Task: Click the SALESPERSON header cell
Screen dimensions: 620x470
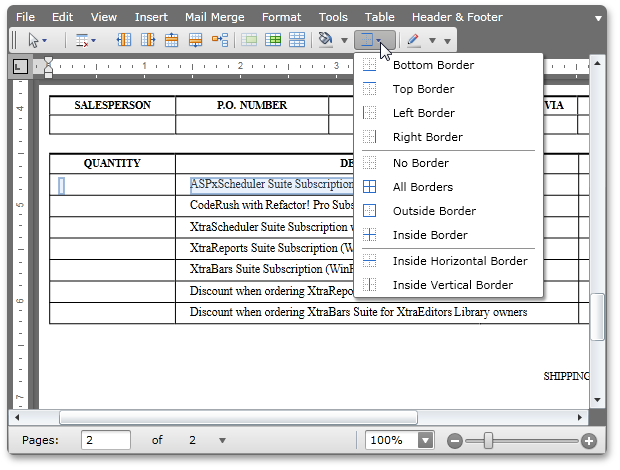Action: tap(112, 106)
